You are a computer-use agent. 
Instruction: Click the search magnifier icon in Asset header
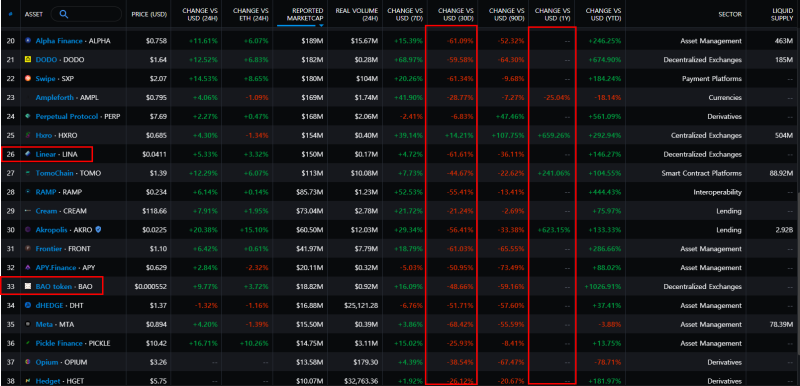[x=64, y=14]
